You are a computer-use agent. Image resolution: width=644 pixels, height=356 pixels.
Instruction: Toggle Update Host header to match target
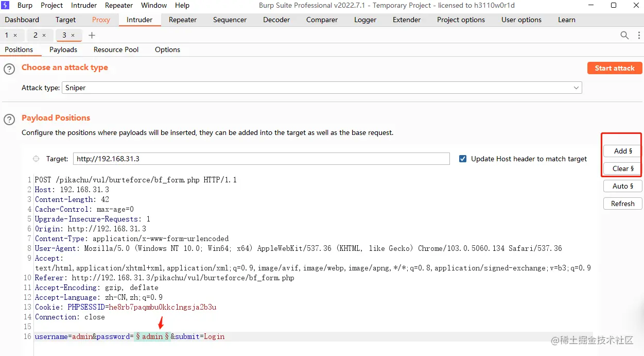463,159
